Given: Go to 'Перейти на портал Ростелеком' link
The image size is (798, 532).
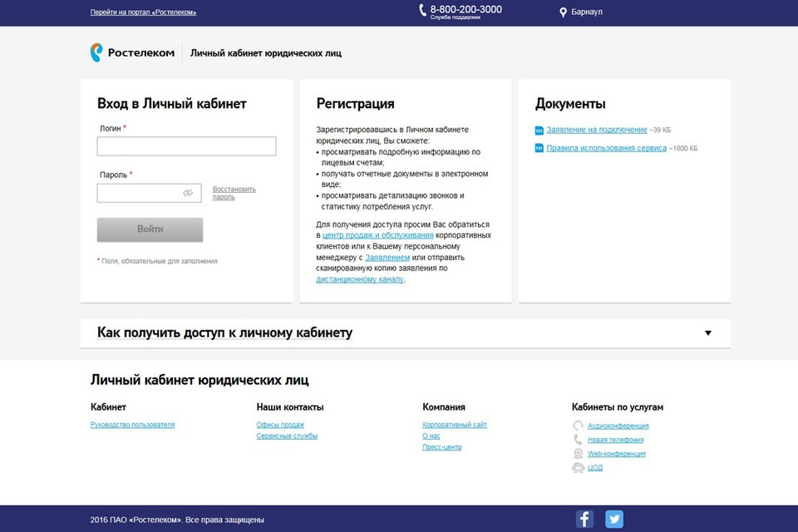Looking at the screenshot, I should (143, 12).
